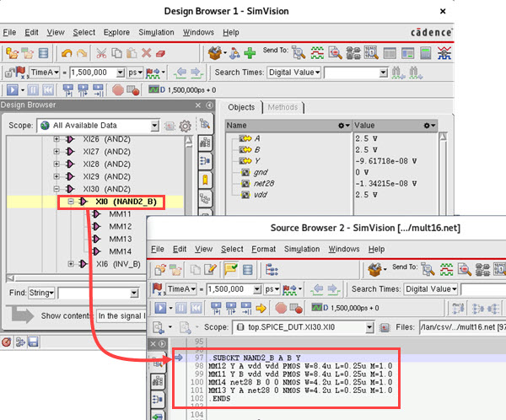506x420 pixels.
Task: Click the pause simulation icon in Design Browser
Action: 33,89
